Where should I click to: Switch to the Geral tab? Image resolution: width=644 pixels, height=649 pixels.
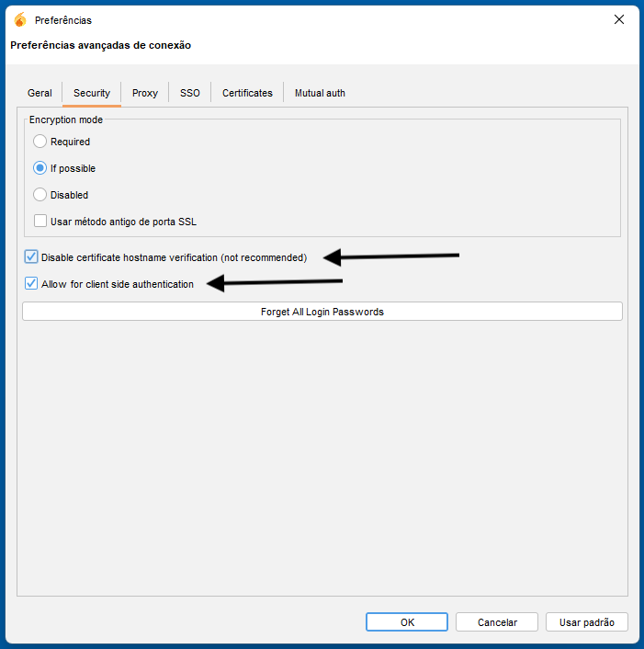(x=40, y=93)
